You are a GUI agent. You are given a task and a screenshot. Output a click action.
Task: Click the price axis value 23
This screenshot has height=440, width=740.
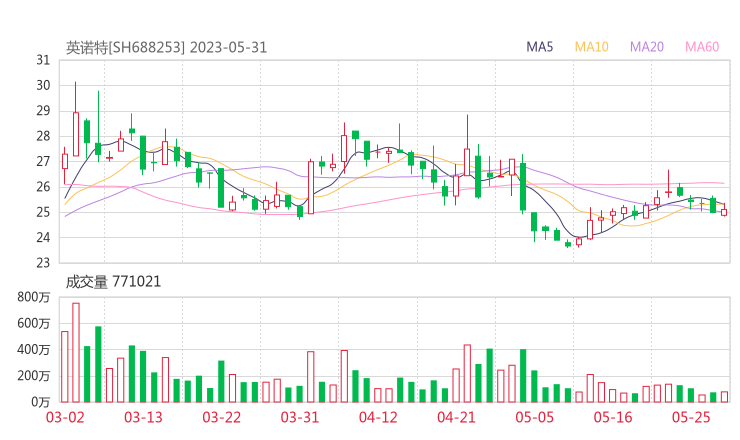click(x=43, y=262)
